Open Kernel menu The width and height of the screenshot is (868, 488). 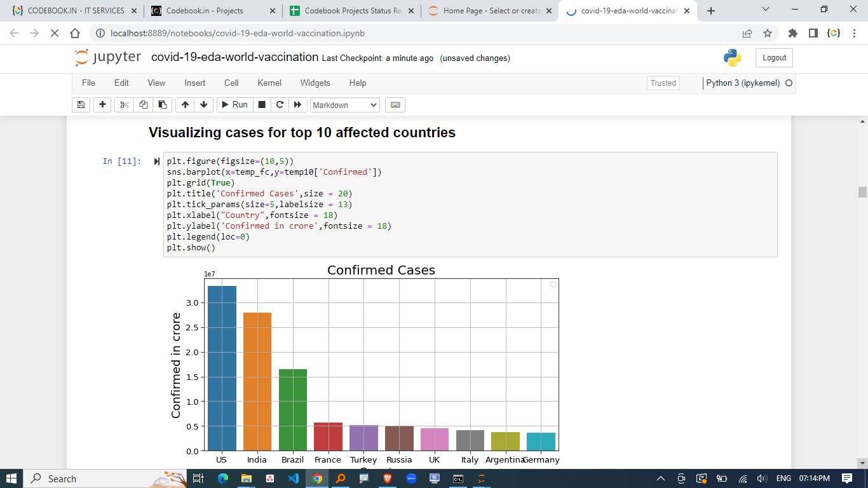[x=269, y=83]
